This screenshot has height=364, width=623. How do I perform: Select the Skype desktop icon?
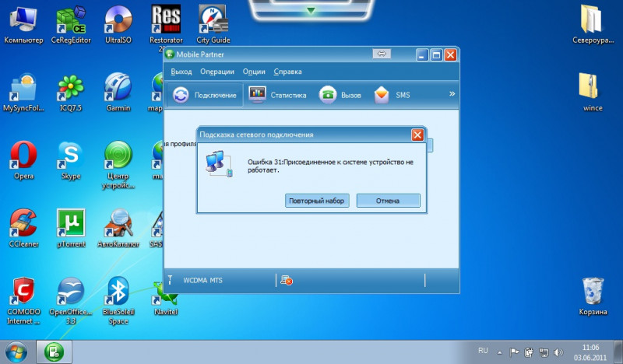pyautogui.click(x=71, y=159)
